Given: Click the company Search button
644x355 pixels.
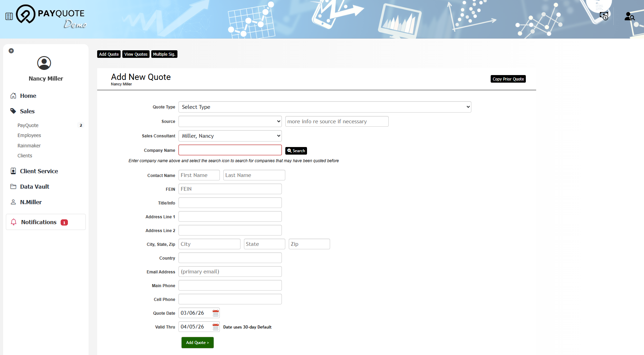Looking at the screenshot, I should pyautogui.click(x=296, y=151).
